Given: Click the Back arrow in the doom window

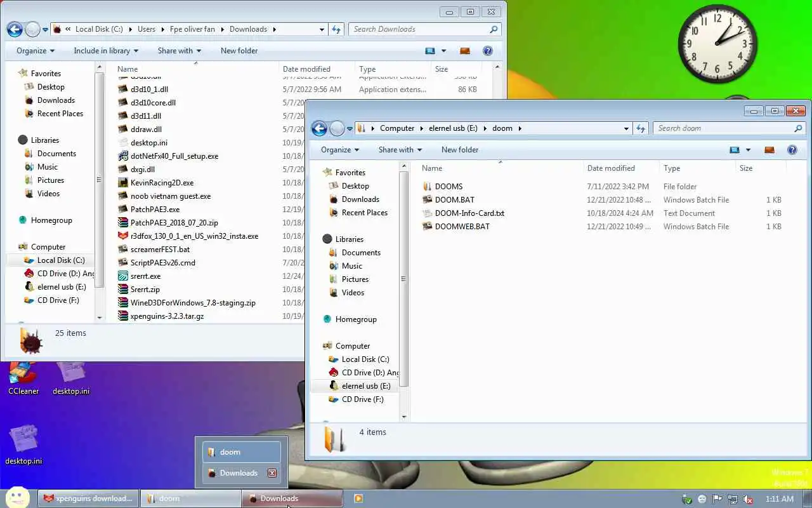Looking at the screenshot, I should pyautogui.click(x=319, y=128).
